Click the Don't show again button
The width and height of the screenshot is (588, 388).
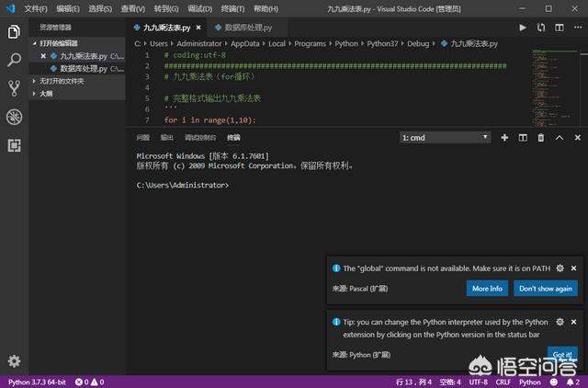(x=546, y=288)
